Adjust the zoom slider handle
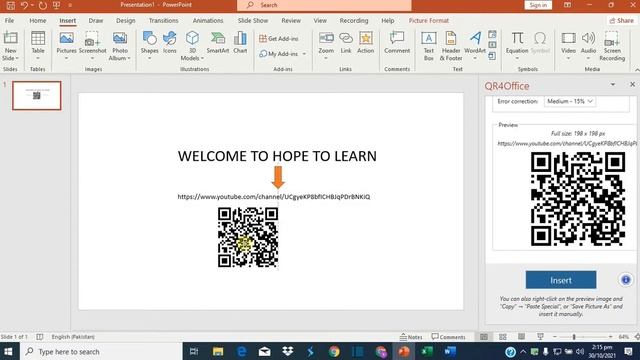This screenshot has width=640, height=360. (x=574, y=337)
